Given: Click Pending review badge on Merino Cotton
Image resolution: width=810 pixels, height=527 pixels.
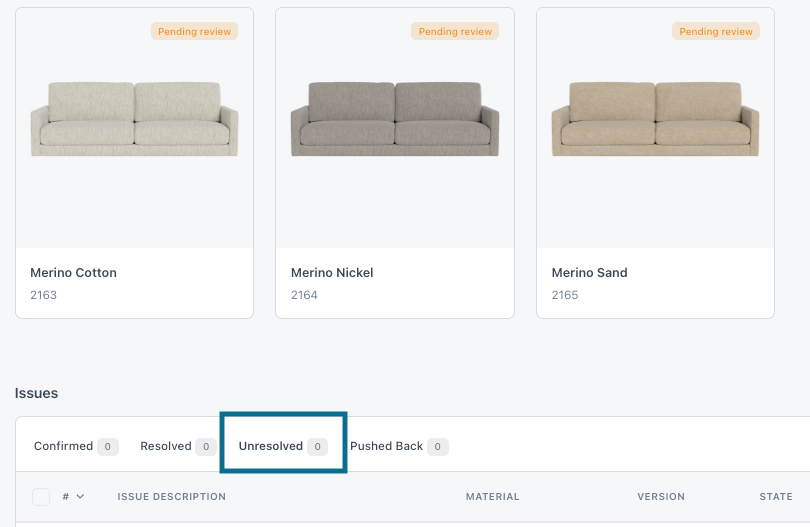Looking at the screenshot, I should click(194, 32).
